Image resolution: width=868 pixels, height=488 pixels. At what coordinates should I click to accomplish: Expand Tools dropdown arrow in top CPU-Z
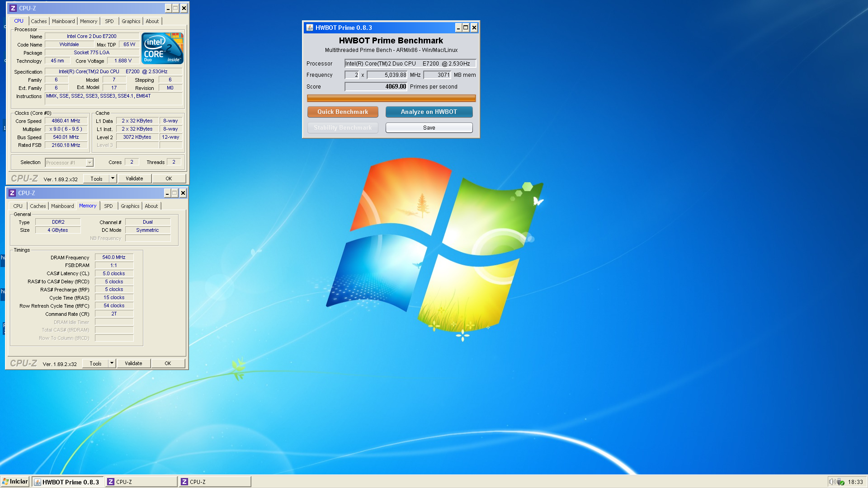113,178
